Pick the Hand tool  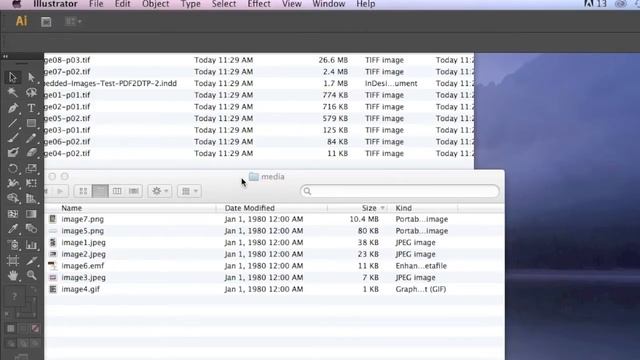tap(13, 276)
